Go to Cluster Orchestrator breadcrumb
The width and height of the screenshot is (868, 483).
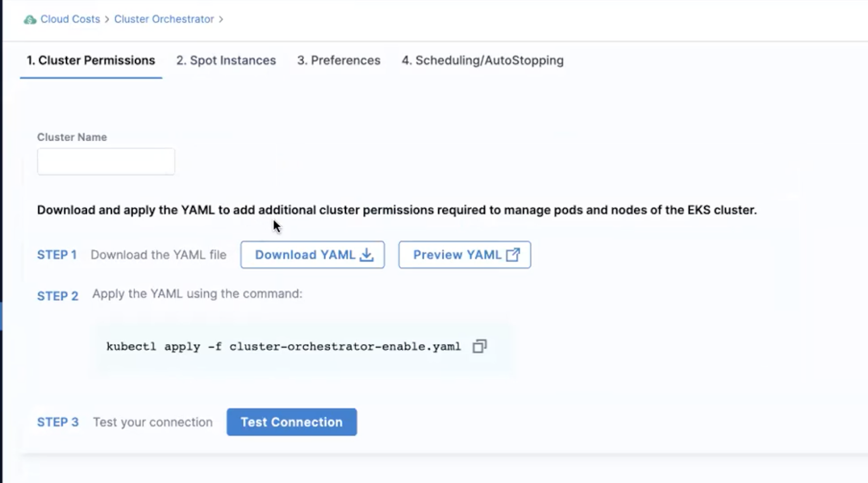164,19
